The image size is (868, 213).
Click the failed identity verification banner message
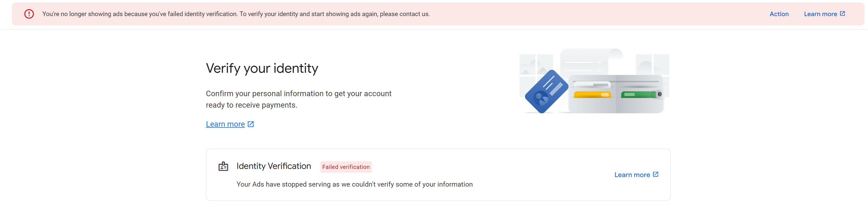pyautogui.click(x=236, y=14)
